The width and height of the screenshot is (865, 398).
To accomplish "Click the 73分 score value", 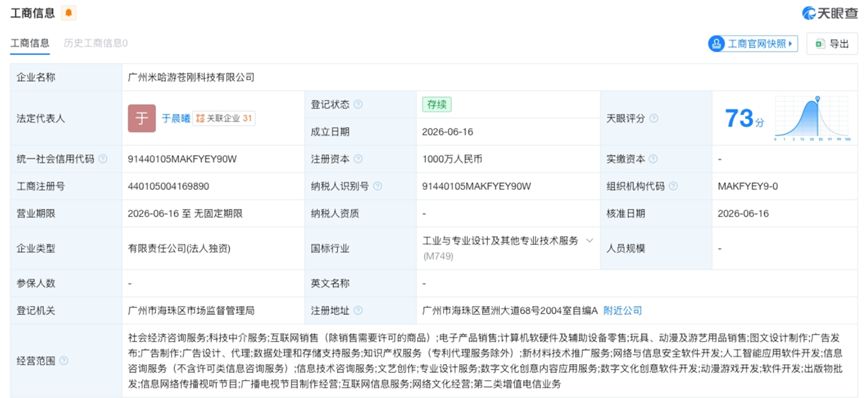I will 744,118.
